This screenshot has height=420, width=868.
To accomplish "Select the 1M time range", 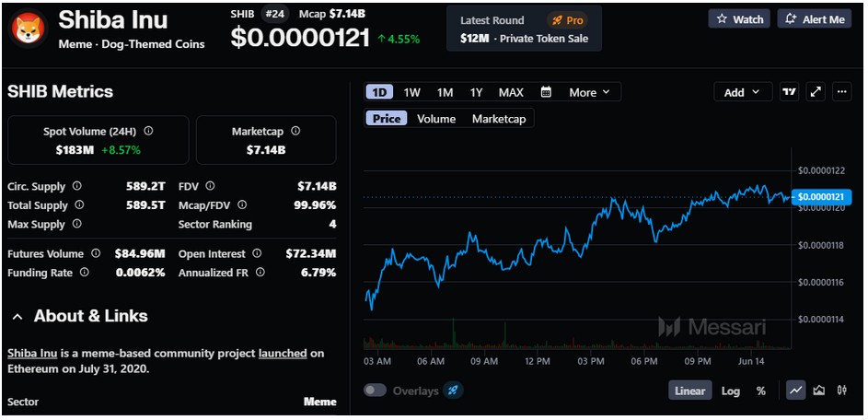I will point(446,92).
